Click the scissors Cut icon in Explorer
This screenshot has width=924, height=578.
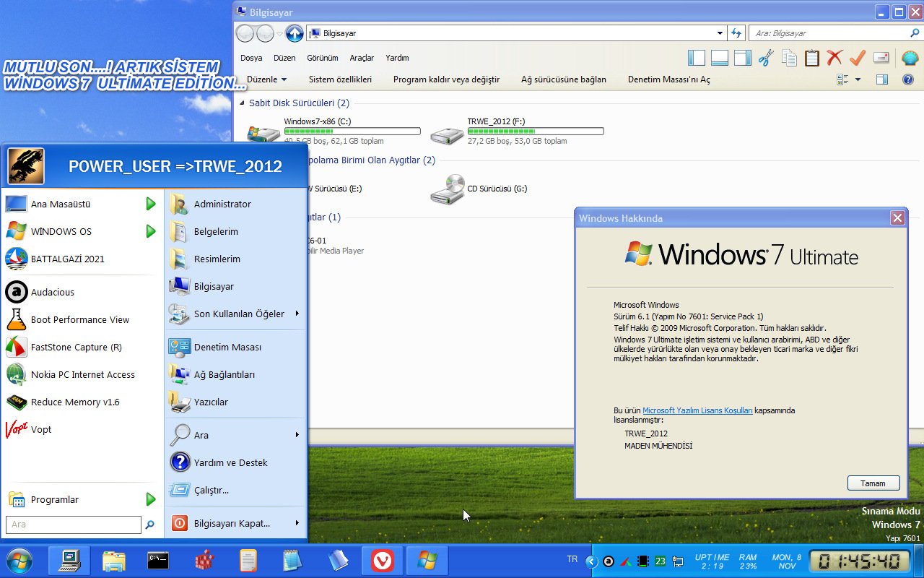click(x=766, y=58)
